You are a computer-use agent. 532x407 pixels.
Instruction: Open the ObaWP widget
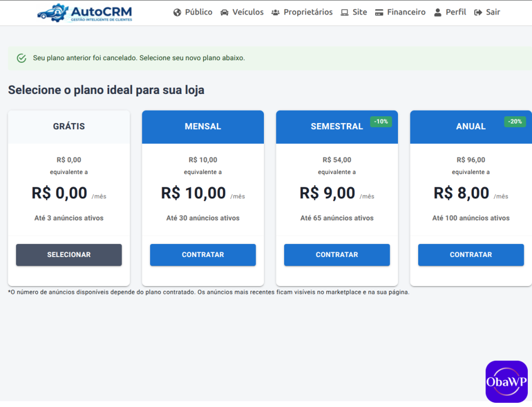(507, 382)
